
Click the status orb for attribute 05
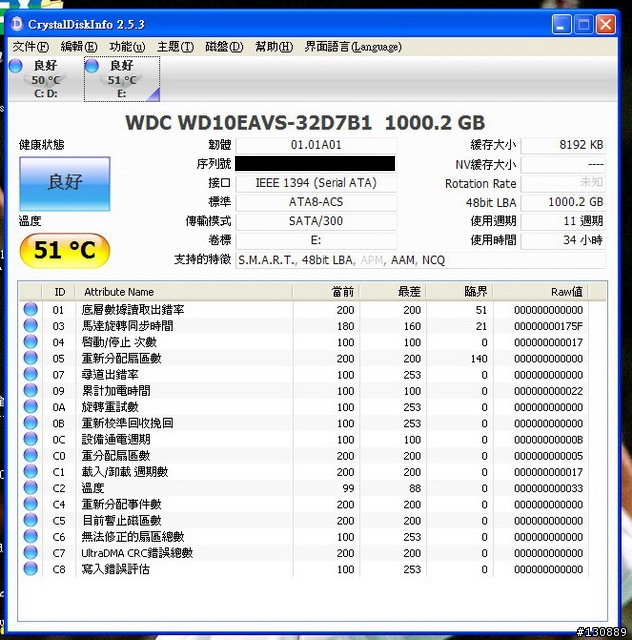tap(31, 358)
